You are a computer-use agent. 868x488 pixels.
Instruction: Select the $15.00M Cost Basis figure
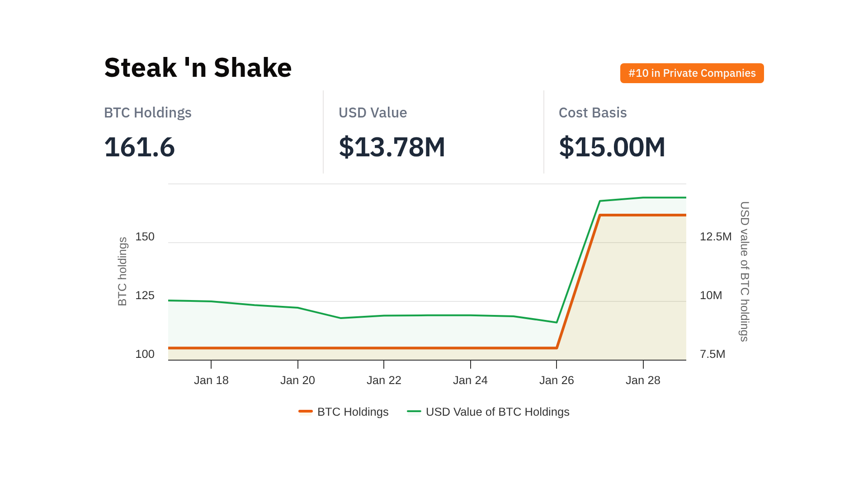coord(612,147)
